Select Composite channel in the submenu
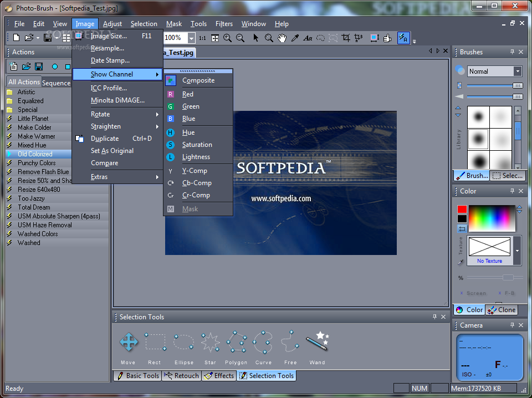This screenshot has height=398, width=532. click(x=198, y=80)
